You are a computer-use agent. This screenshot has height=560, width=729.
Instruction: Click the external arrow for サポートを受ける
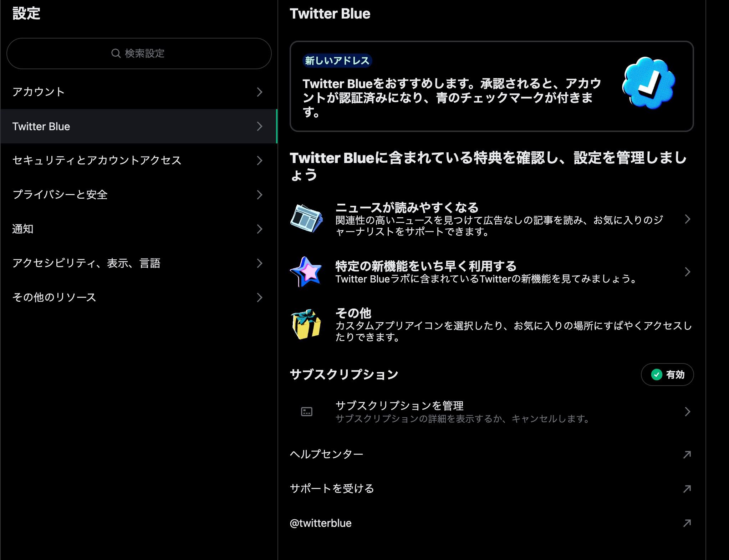pyautogui.click(x=687, y=489)
